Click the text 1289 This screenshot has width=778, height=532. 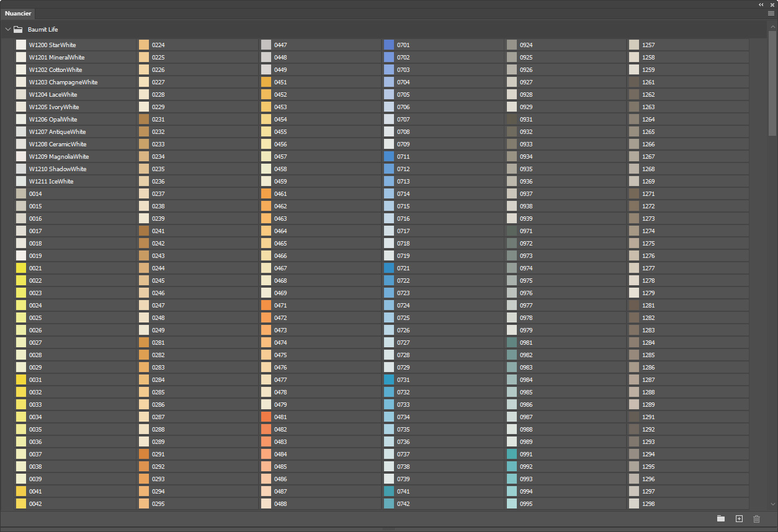point(649,404)
